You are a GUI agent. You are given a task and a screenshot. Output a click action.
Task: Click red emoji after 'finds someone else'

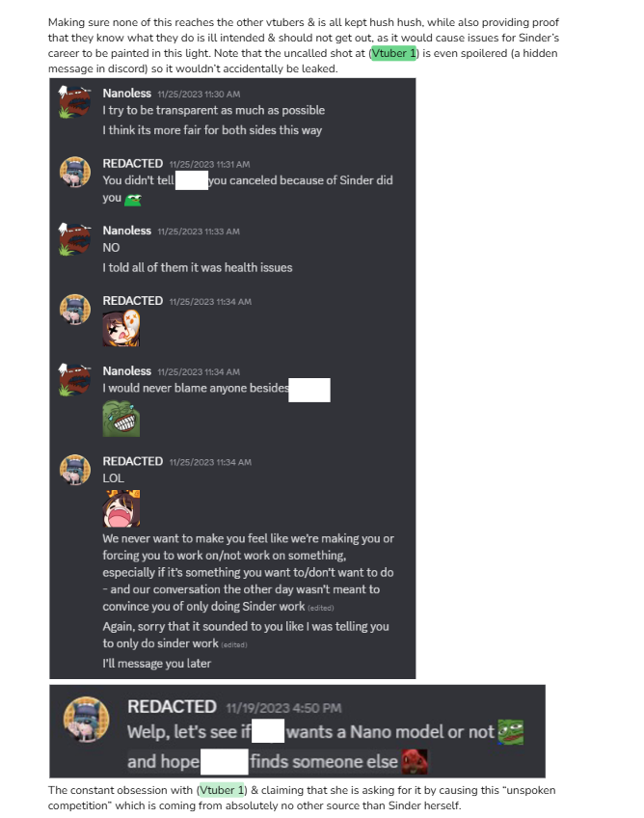pyautogui.click(x=415, y=762)
